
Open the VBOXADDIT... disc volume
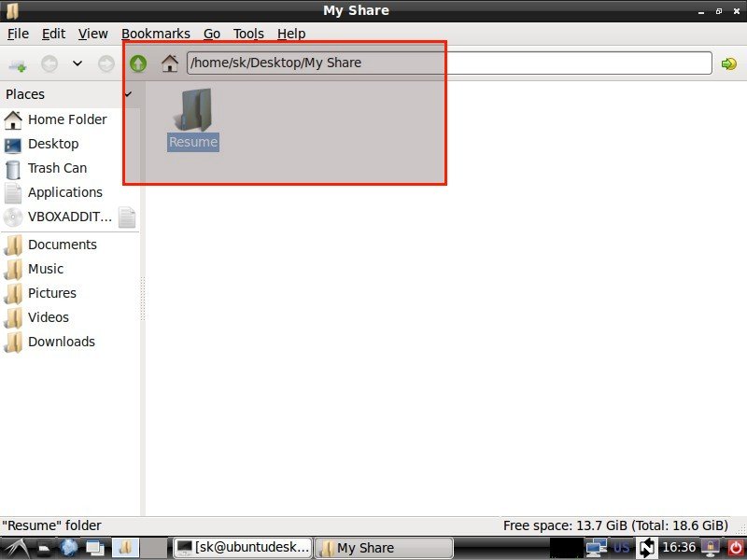[59, 217]
